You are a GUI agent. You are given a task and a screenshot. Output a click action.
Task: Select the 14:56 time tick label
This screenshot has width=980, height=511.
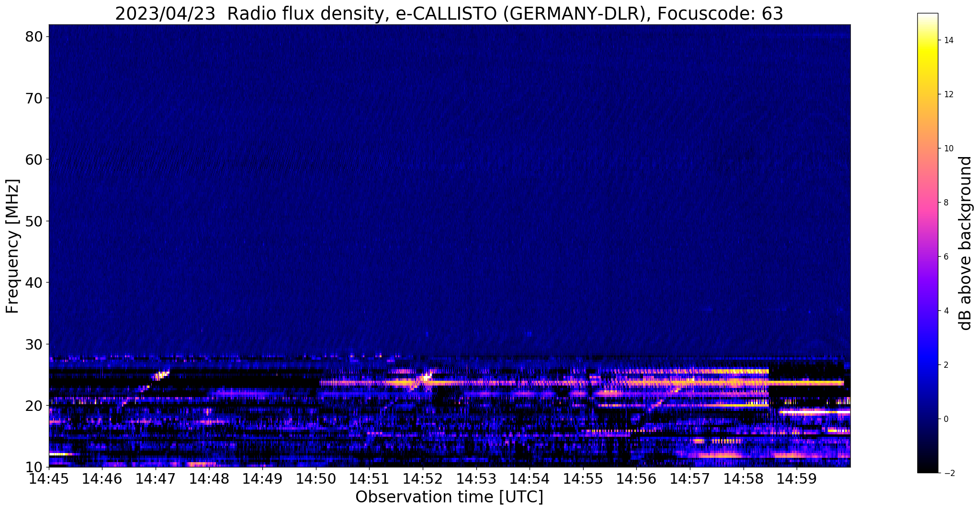tap(636, 479)
